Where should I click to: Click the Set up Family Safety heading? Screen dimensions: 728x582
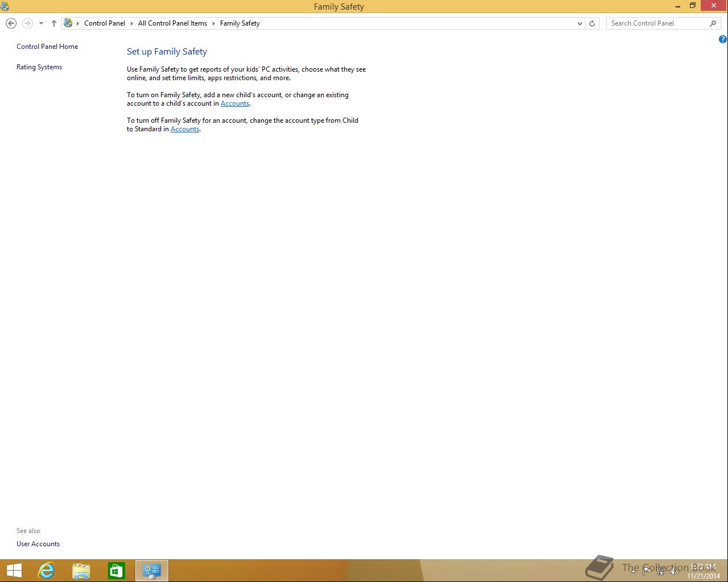(x=167, y=52)
